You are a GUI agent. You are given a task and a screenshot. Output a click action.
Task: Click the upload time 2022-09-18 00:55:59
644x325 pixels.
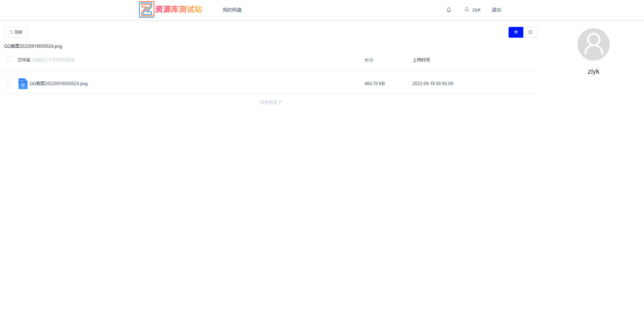tap(433, 83)
